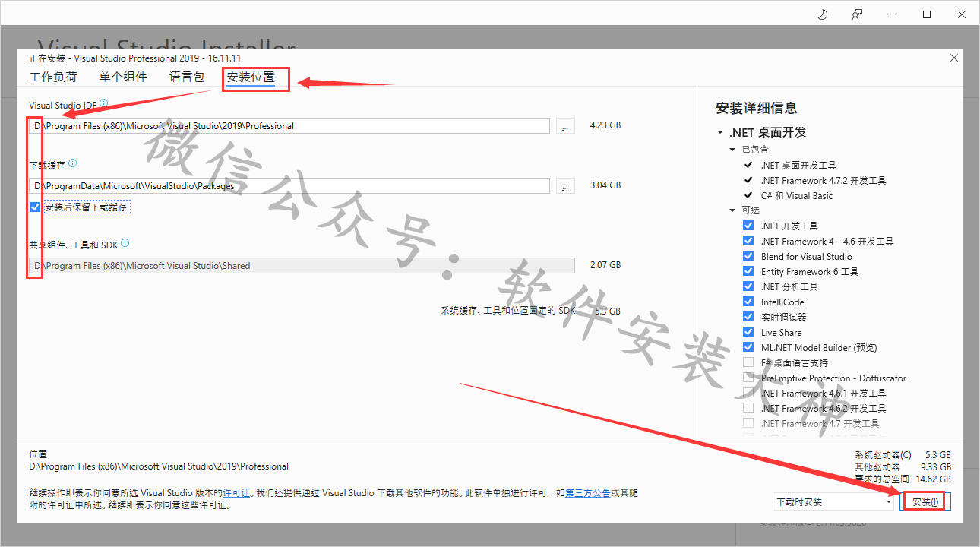Image resolution: width=980 pixels, height=547 pixels.
Task: Check PreEmptive Protection - Dotfuscator
Action: pyautogui.click(x=748, y=378)
